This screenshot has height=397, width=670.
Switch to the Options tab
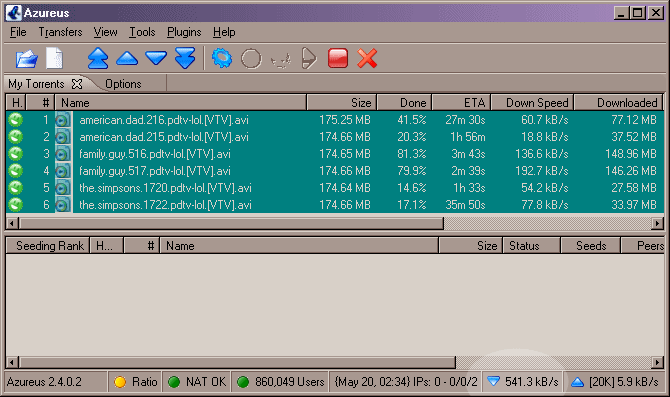pyautogui.click(x=123, y=84)
